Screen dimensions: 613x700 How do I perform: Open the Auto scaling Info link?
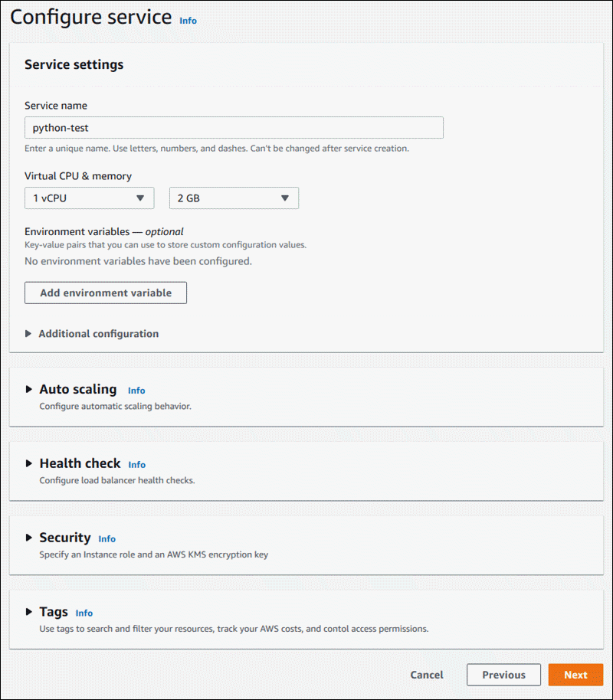(x=136, y=391)
